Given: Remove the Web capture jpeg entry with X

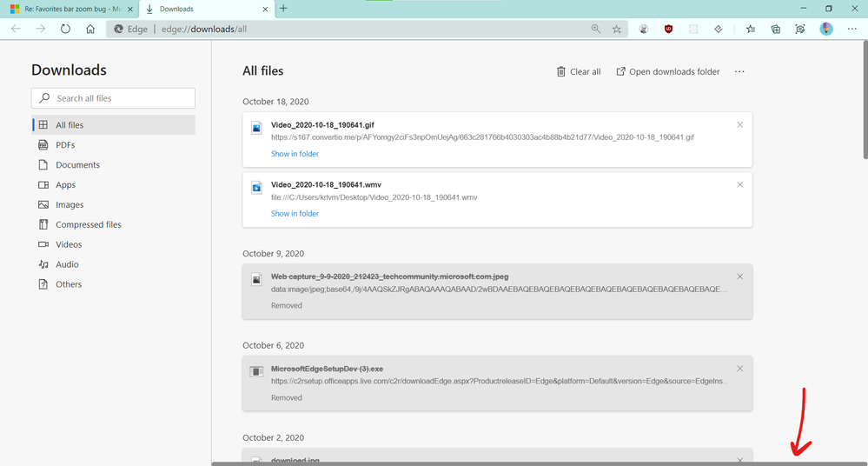Looking at the screenshot, I should 739,276.
